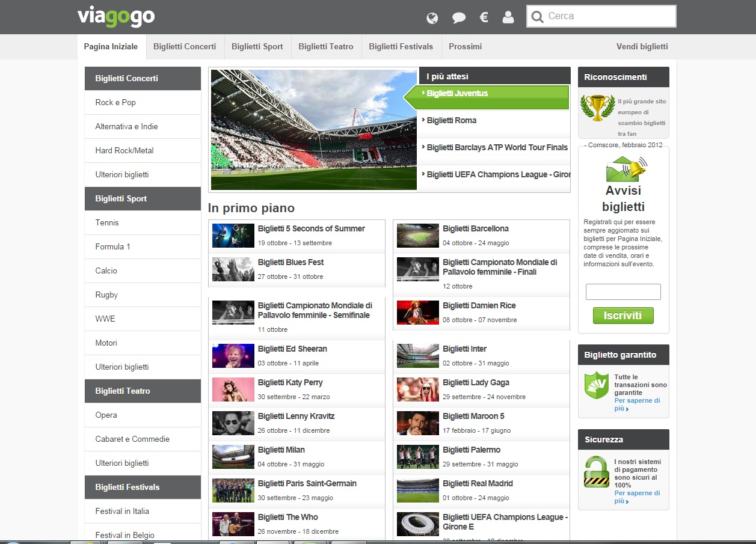Viewport: 756px width, 544px height.
Task: Open the euro currency selector icon
Action: pyautogui.click(x=484, y=17)
